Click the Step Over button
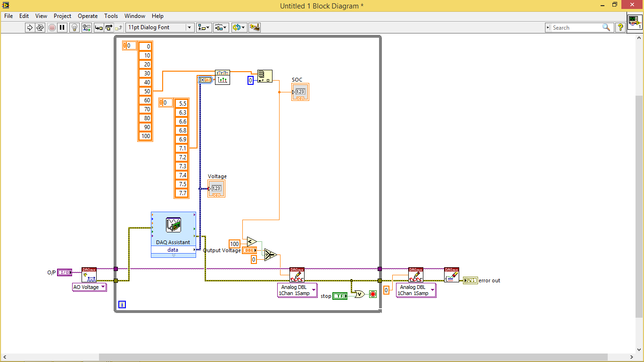Viewport: 644px width, 362px height. 109,27
